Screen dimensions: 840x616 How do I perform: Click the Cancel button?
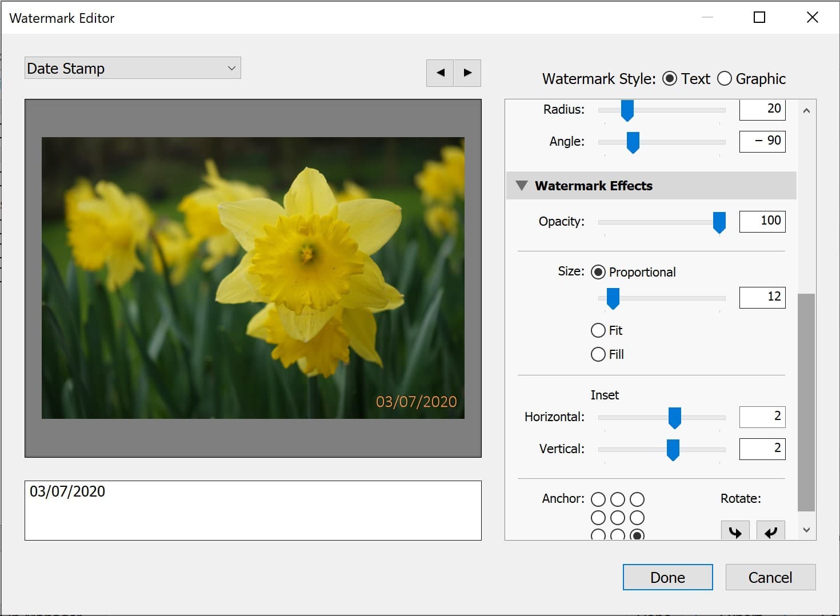(770, 577)
